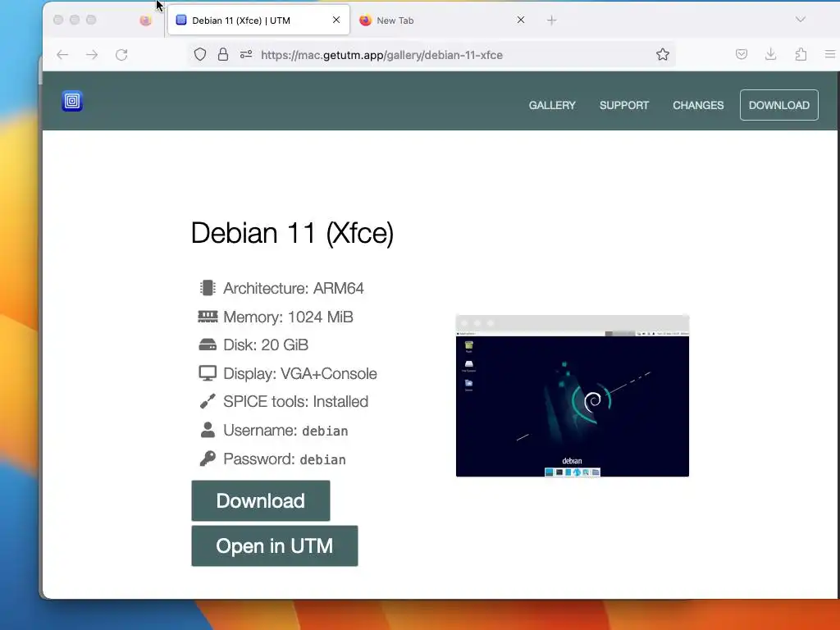Reload the page
This screenshot has height=630, width=840.
click(x=121, y=55)
